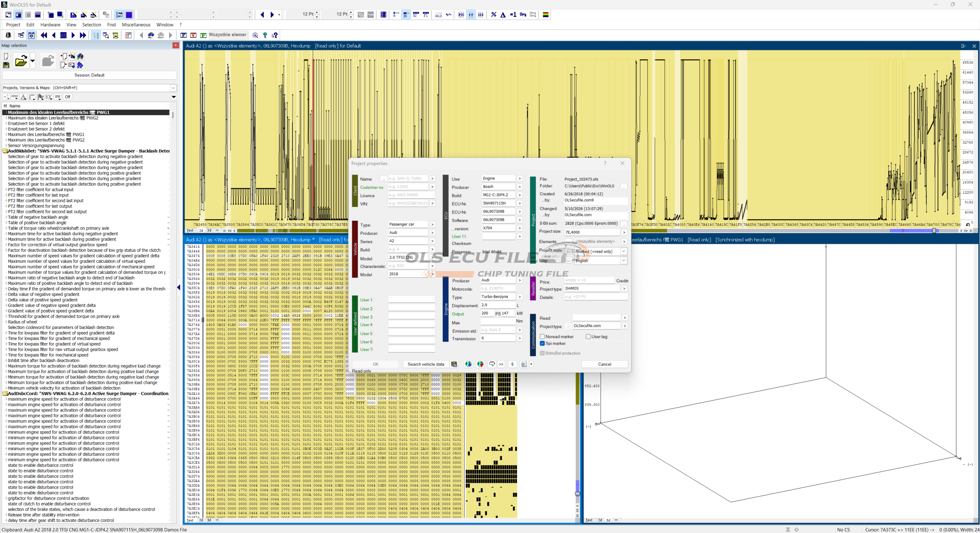The width and height of the screenshot is (980, 533).
Task: Click the HI LO byte order icon
Action: coord(439,15)
